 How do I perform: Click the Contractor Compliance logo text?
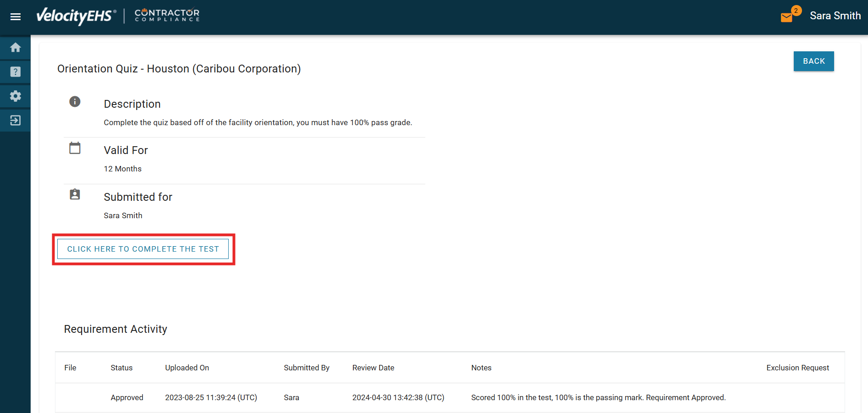click(x=167, y=15)
